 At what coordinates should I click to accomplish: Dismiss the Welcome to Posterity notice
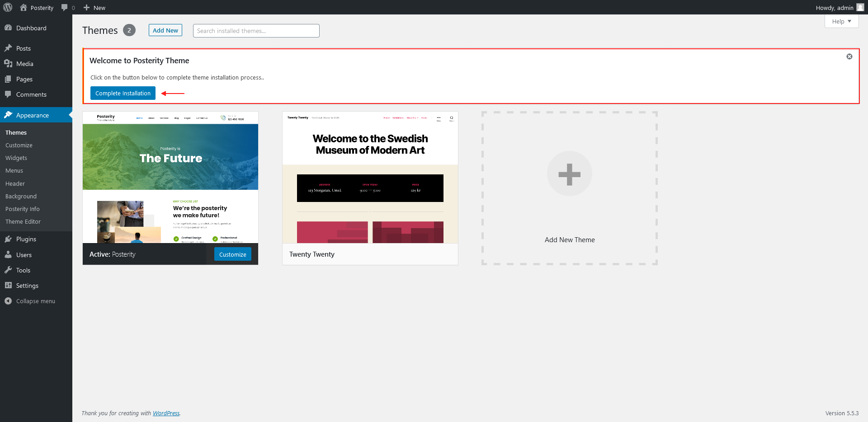click(849, 56)
